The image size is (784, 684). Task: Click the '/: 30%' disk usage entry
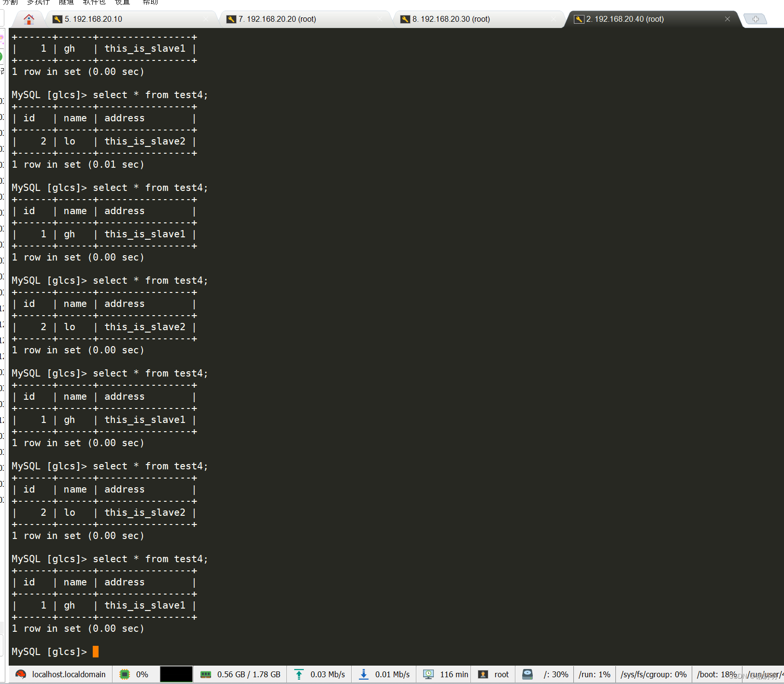click(556, 674)
